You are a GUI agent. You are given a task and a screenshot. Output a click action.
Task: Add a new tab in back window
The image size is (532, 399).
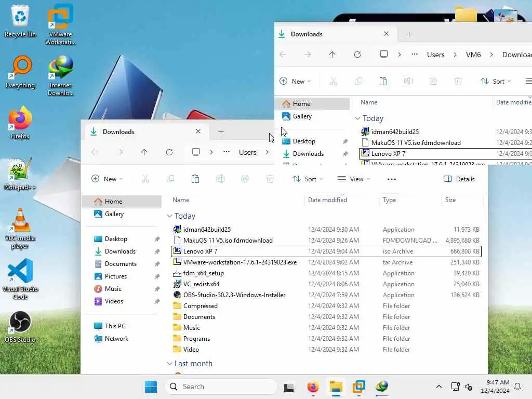click(409, 34)
